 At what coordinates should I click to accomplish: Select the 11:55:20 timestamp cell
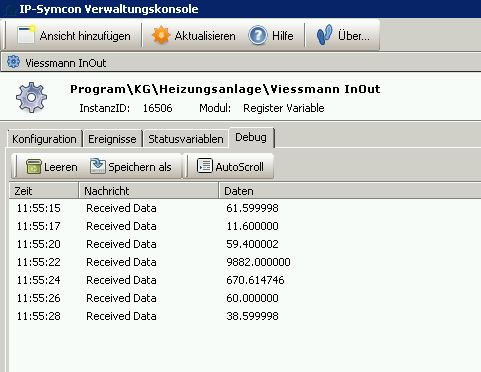click(x=39, y=244)
